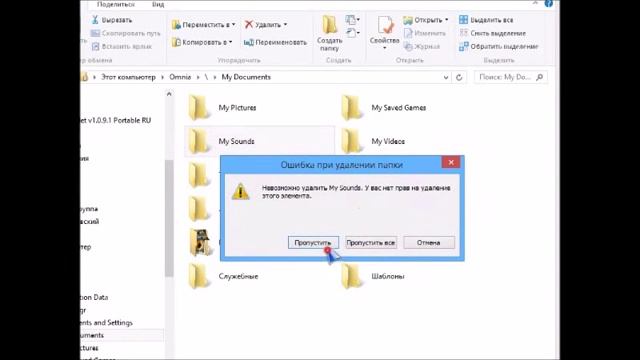Open the Свойства properties button
The width and height of the screenshot is (640, 360).
coord(384,33)
